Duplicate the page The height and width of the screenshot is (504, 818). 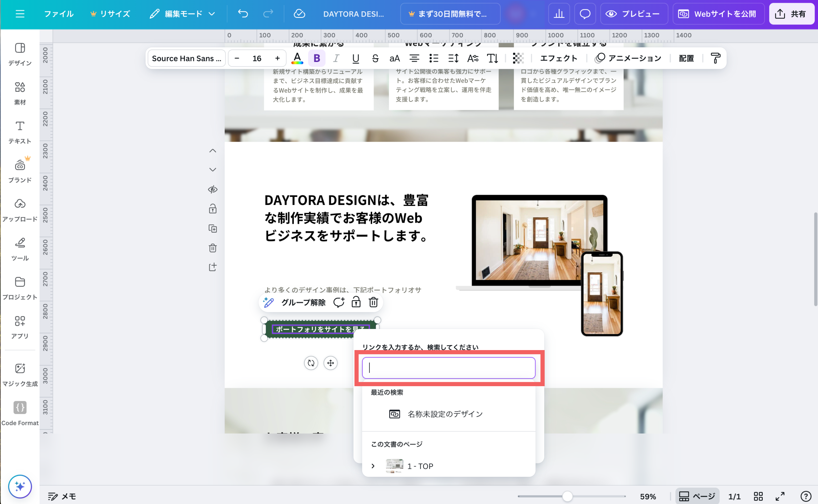coord(213,229)
